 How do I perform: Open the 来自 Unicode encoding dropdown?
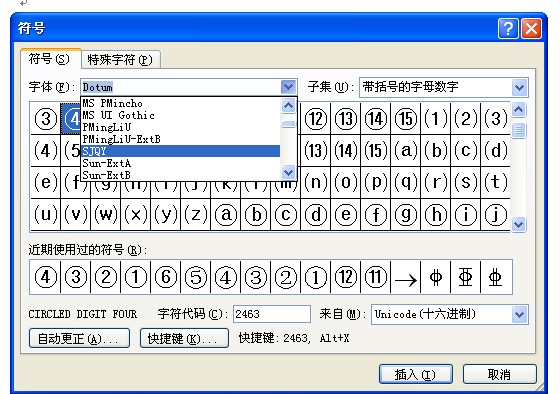coord(519,315)
